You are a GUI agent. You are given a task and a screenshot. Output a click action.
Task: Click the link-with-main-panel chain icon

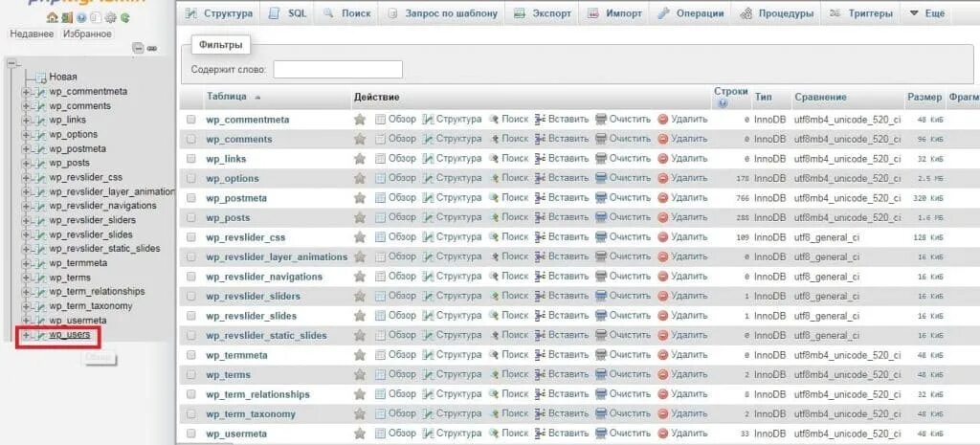(152, 49)
